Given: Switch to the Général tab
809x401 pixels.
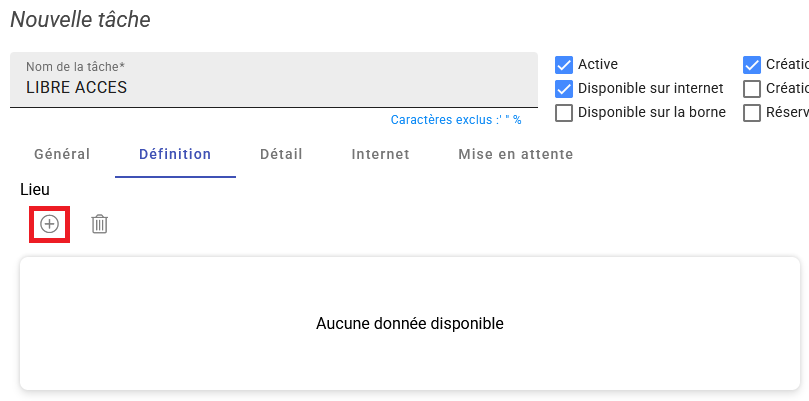Looking at the screenshot, I should click(x=62, y=154).
